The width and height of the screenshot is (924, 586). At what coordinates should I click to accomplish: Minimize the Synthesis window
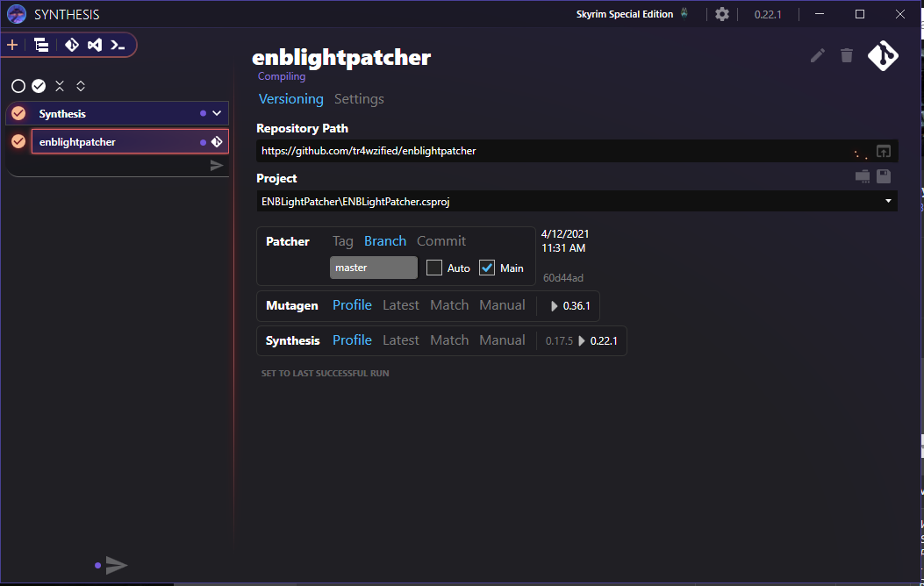(x=819, y=14)
